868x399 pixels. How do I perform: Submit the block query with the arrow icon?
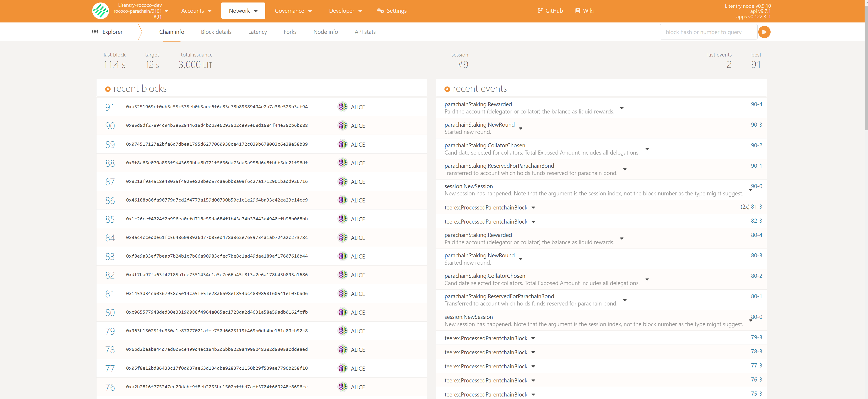pyautogui.click(x=764, y=32)
